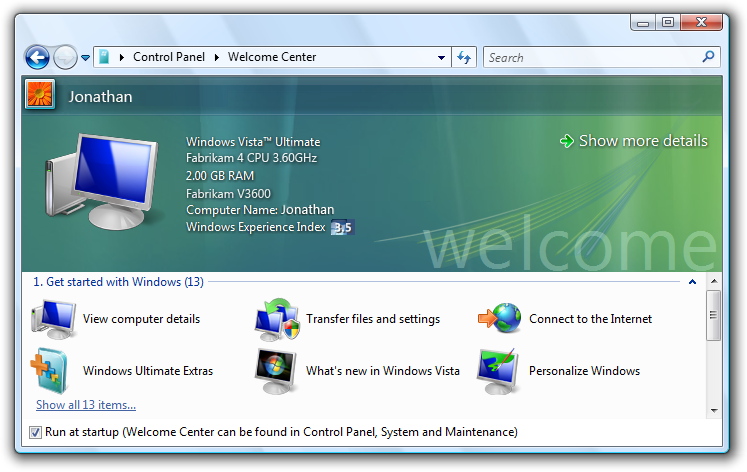The height and width of the screenshot is (472, 747).
Task: Open the address bar history dropdown
Action: click(x=441, y=58)
